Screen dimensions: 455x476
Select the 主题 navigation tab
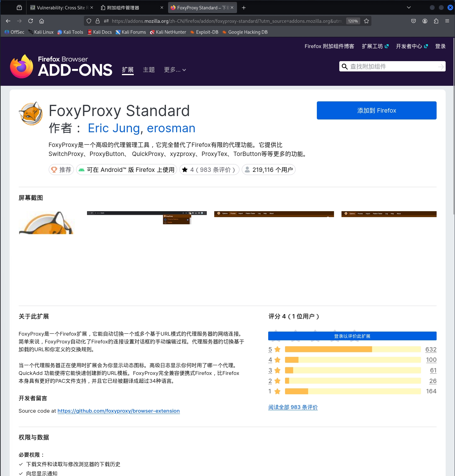click(149, 70)
